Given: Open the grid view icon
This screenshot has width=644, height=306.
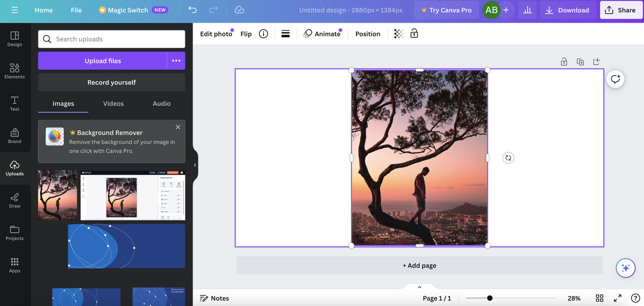Looking at the screenshot, I should click(600, 298).
